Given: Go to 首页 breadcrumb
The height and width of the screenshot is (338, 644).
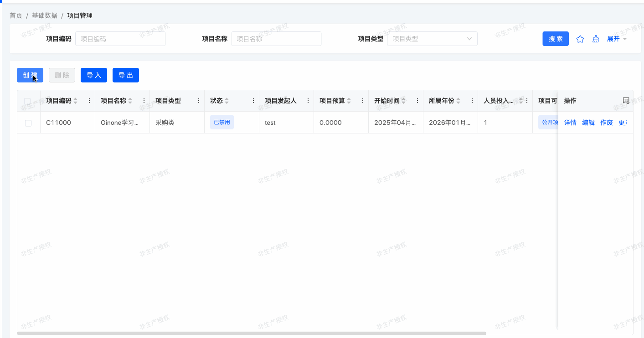Looking at the screenshot, I should (x=16, y=15).
